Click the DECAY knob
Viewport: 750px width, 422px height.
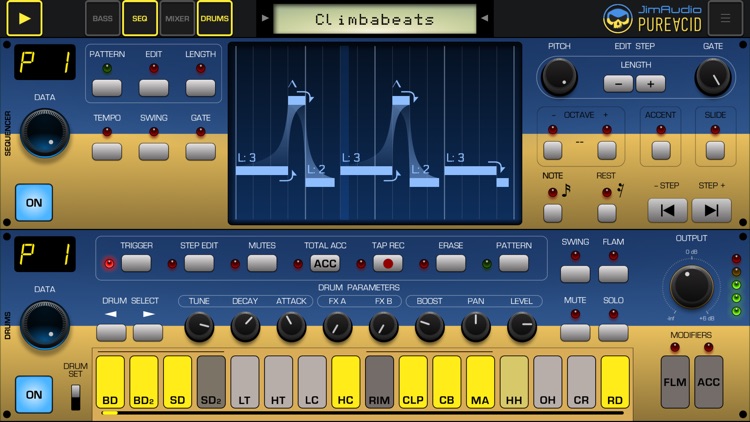[245, 327]
